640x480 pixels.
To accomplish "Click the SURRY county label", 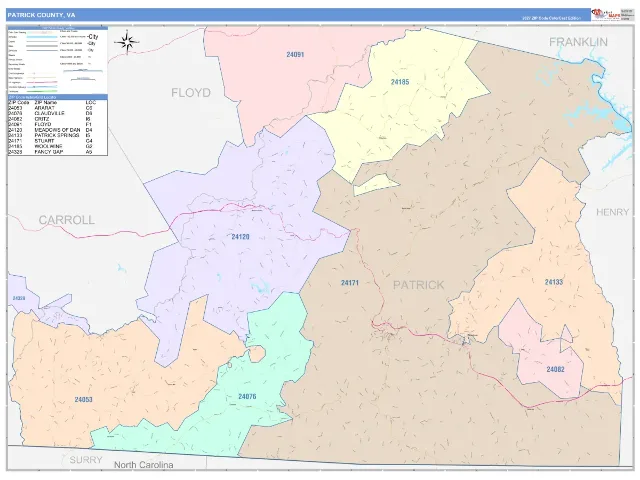I will click(86, 460).
